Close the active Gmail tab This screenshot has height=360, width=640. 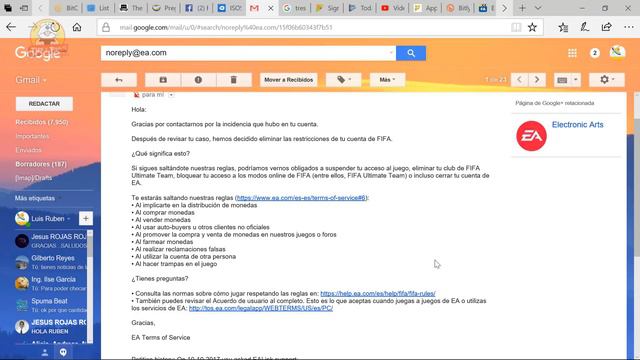[270, 8]
